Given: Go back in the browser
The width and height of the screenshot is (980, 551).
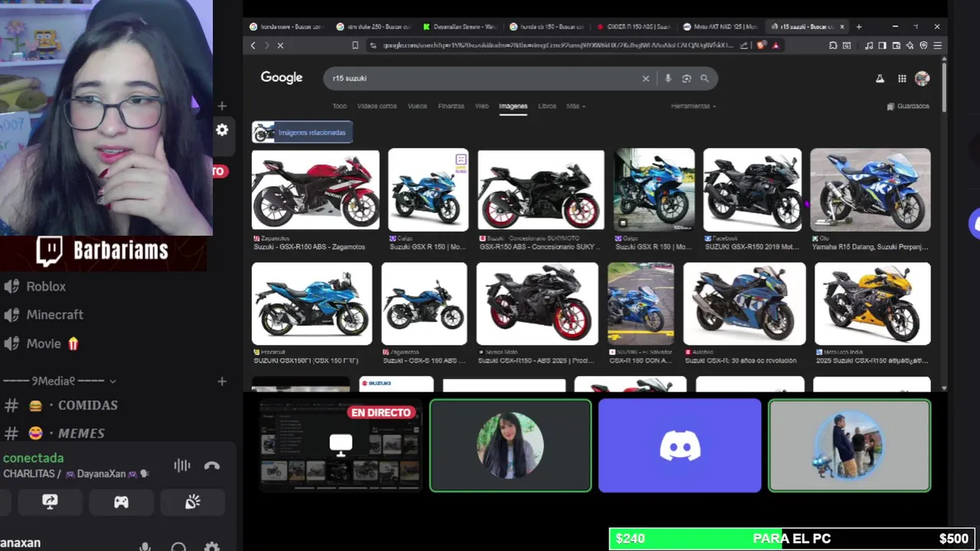Looking at the screenshot, I should [253, 46].
